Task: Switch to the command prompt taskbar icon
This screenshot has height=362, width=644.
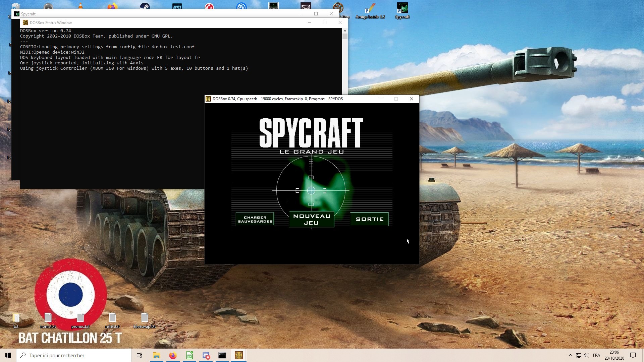Action: tap(222, 355)
